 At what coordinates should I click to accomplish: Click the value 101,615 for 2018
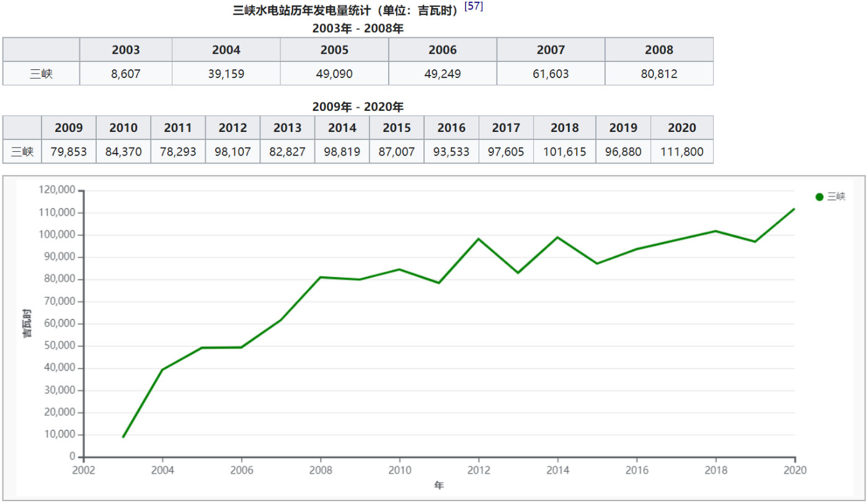(x=564, y=151)
